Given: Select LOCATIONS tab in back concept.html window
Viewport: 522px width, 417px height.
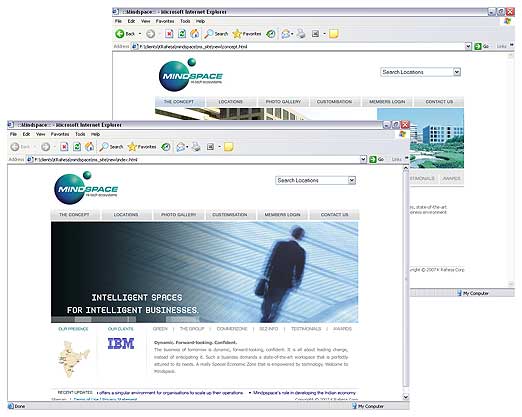Looking at the screenshot, I should pyautogui.click(x=231, y=102).
